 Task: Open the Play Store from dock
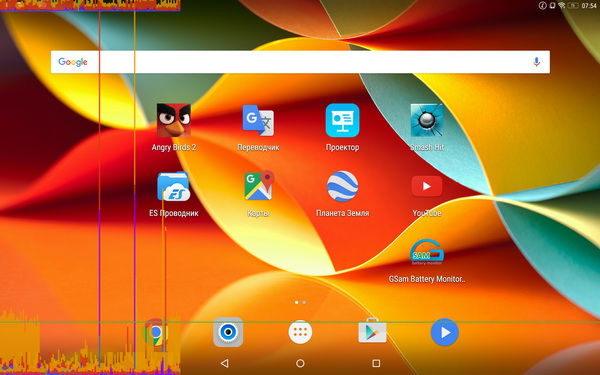point(372,331)
